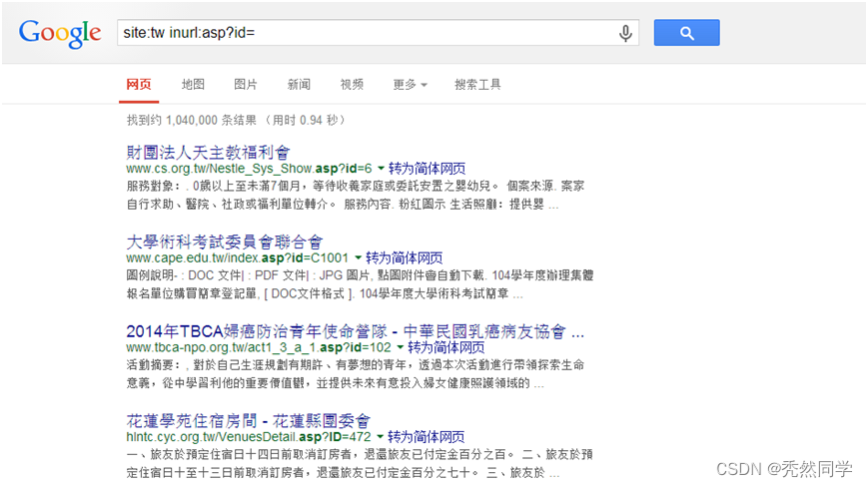Open 搜索工具 options
The width and height of the screenshot is (868, 487).
(x=477, y=85)
